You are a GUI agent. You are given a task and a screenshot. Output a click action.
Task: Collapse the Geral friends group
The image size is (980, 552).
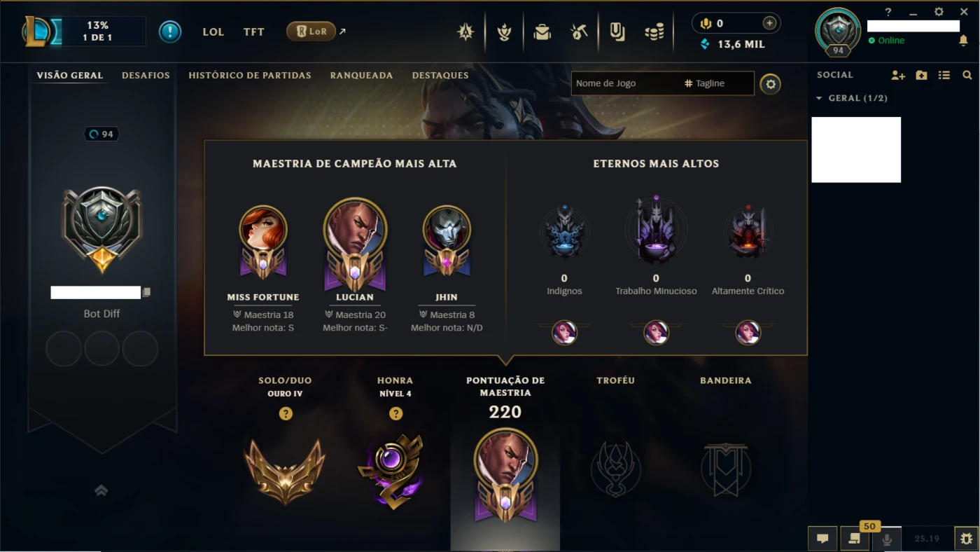coord(819,98)
